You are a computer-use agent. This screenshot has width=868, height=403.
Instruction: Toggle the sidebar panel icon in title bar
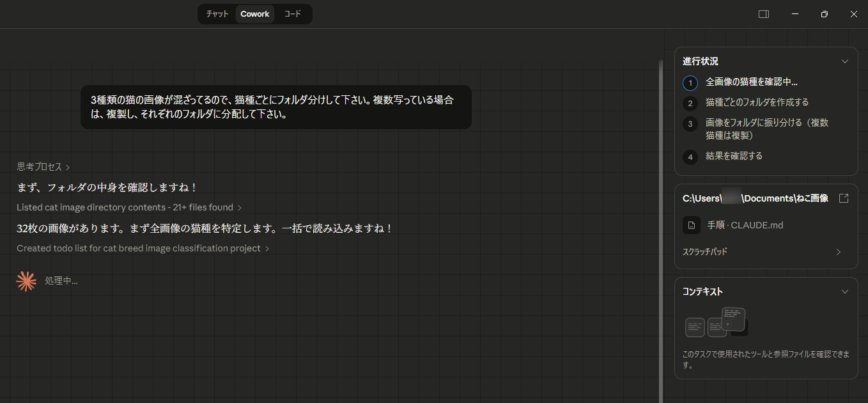(763, 14)
